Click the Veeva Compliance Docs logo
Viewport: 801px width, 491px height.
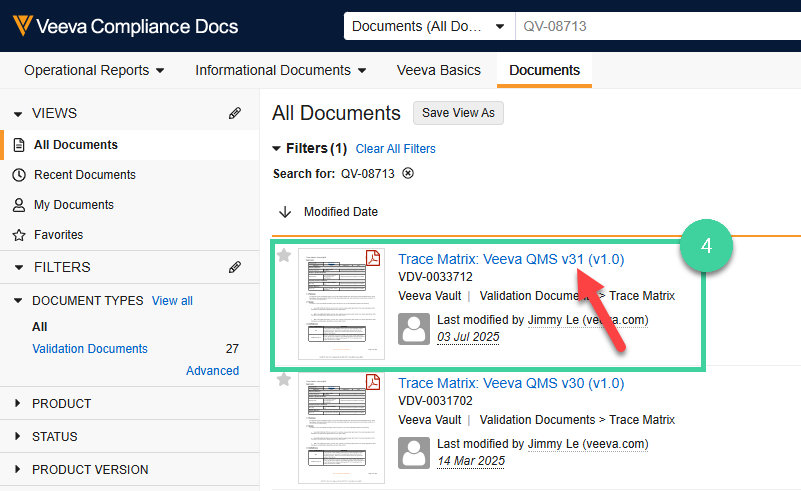coord(125,26)
